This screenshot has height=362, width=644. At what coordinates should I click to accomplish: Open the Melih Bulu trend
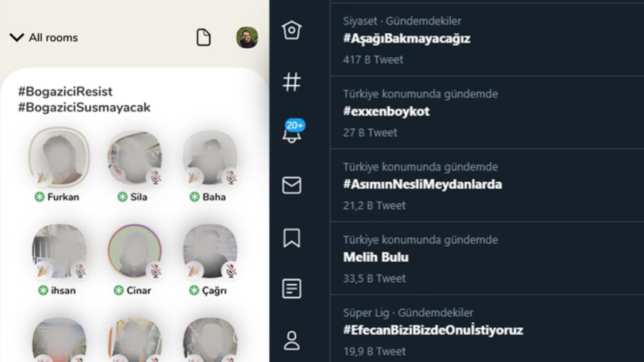point(376,257)
